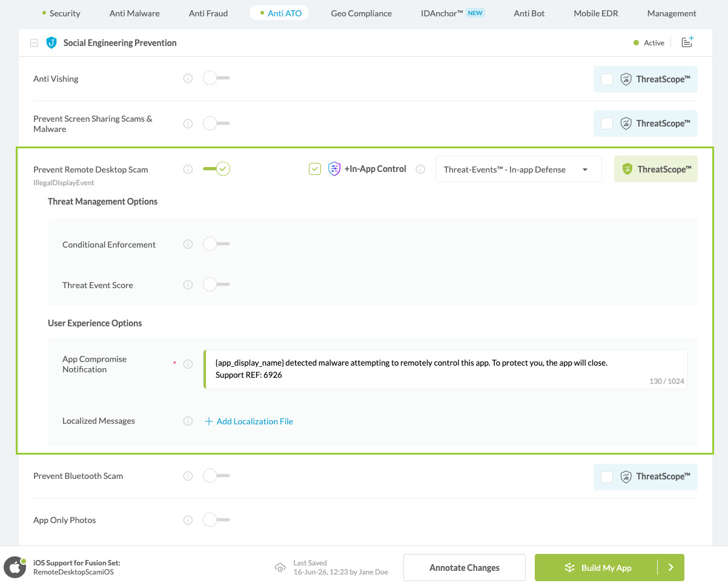Click the 130 / 1024 character counter

click(x=666, y=381)
